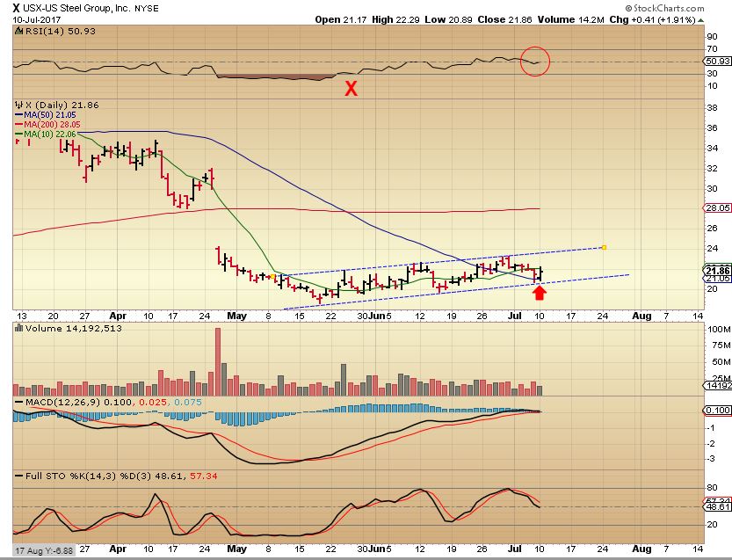732x560 pixels.
Task: Click the Volume 14.2M header value
Action: click(x=571, y=19)
